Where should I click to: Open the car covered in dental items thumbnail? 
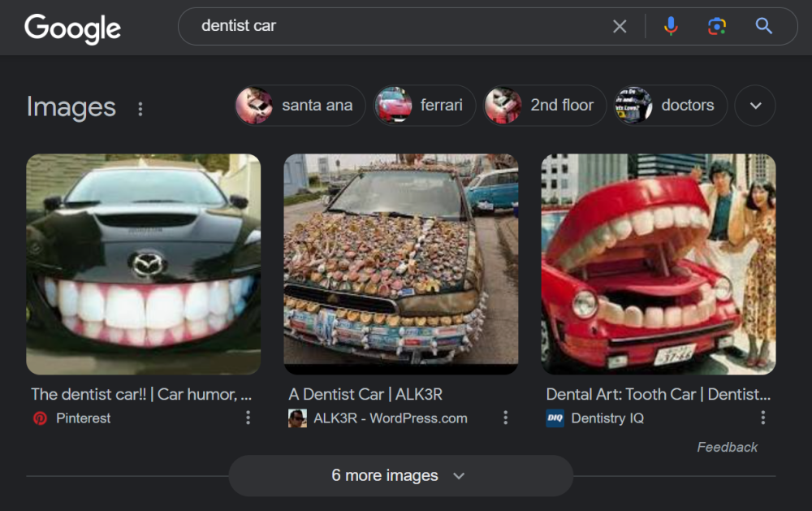point(400,264)
